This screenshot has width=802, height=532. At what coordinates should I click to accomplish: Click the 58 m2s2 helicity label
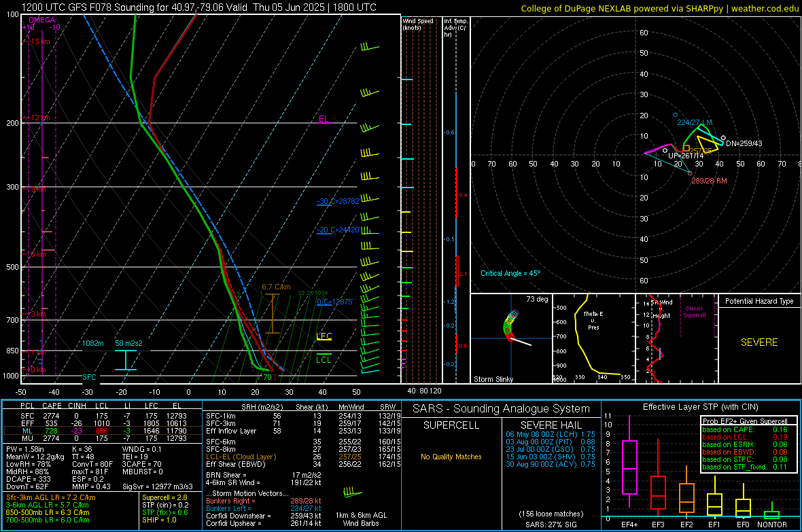click(x=128, y=343)
